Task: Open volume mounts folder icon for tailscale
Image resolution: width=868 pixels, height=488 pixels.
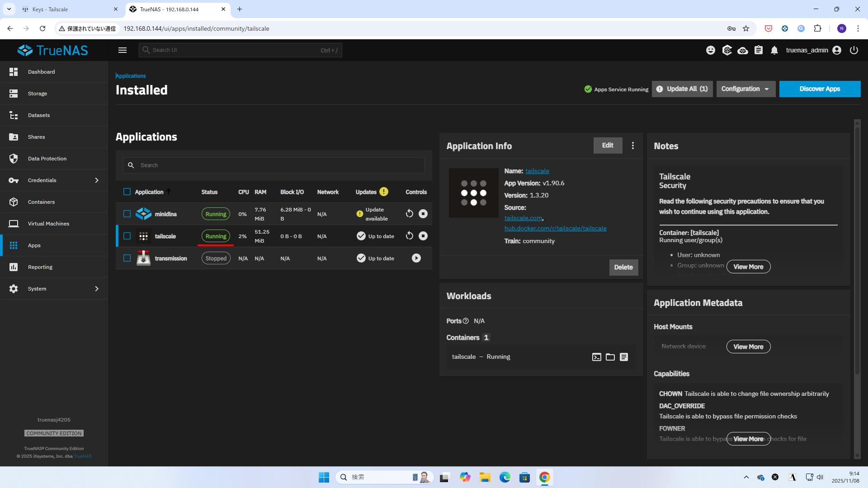Action: [x=610, y=357]
